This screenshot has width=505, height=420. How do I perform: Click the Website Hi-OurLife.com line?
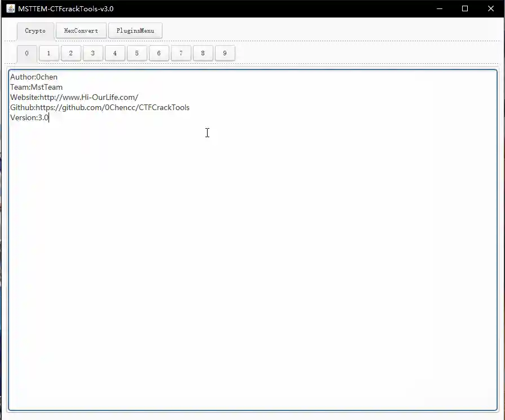coord(74,97)
